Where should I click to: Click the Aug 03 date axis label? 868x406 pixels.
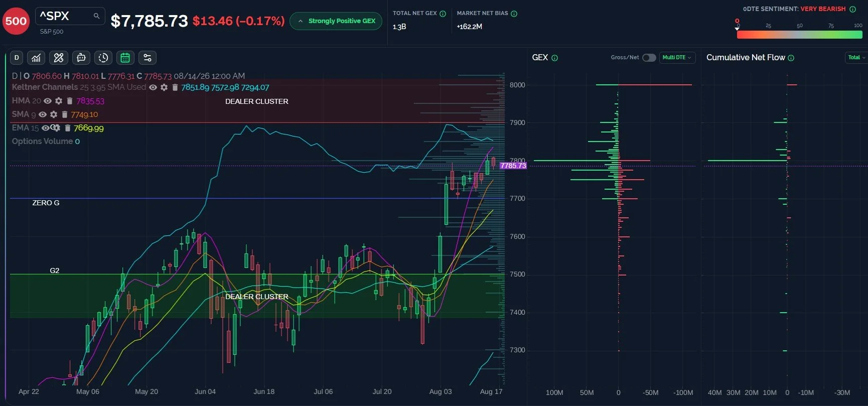[441, 391]
